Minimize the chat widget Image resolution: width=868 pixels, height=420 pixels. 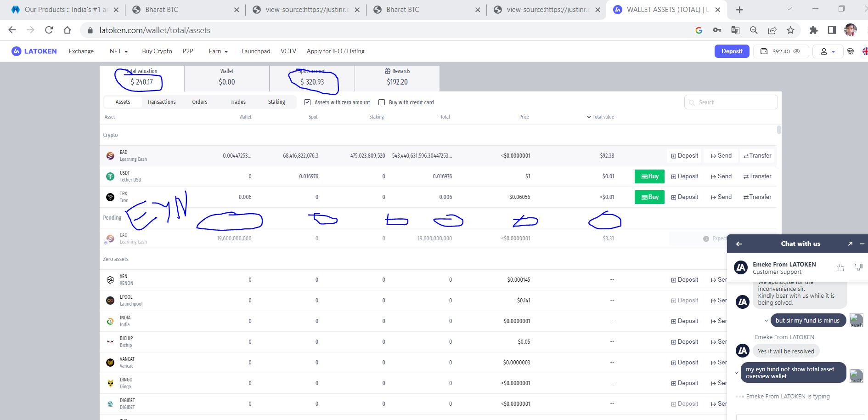(x=862, y=244)
